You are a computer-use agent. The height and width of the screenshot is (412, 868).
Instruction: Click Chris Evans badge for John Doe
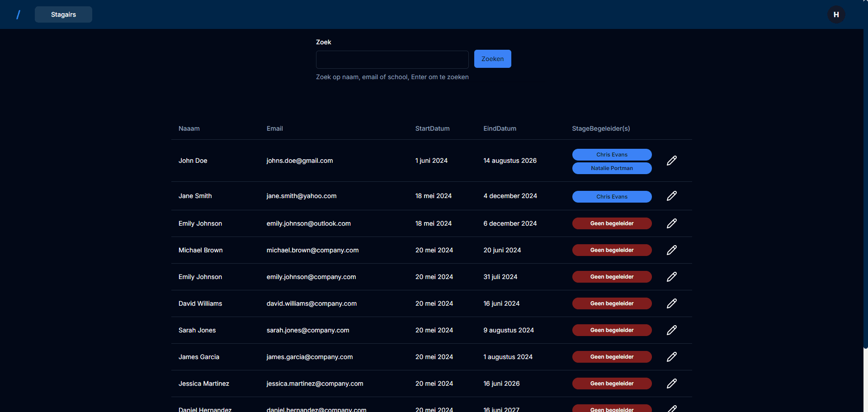pos(612,155)
